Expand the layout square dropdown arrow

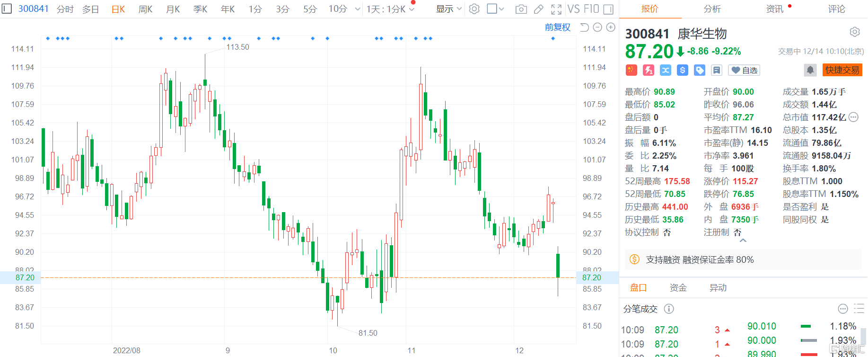click(501, 9)
